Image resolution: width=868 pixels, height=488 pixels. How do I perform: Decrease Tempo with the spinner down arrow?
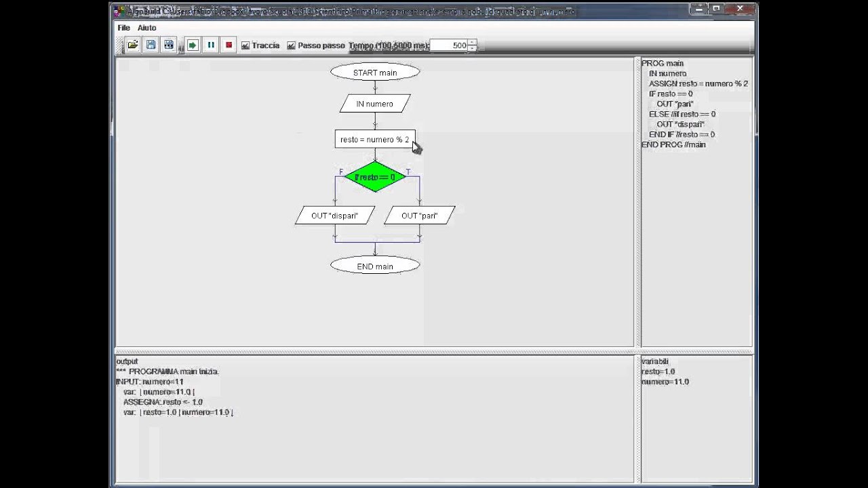coord(472,49)
